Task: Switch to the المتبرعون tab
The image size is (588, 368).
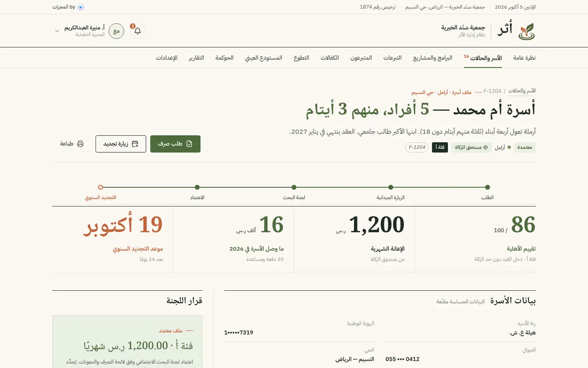Action: [361, 58]
